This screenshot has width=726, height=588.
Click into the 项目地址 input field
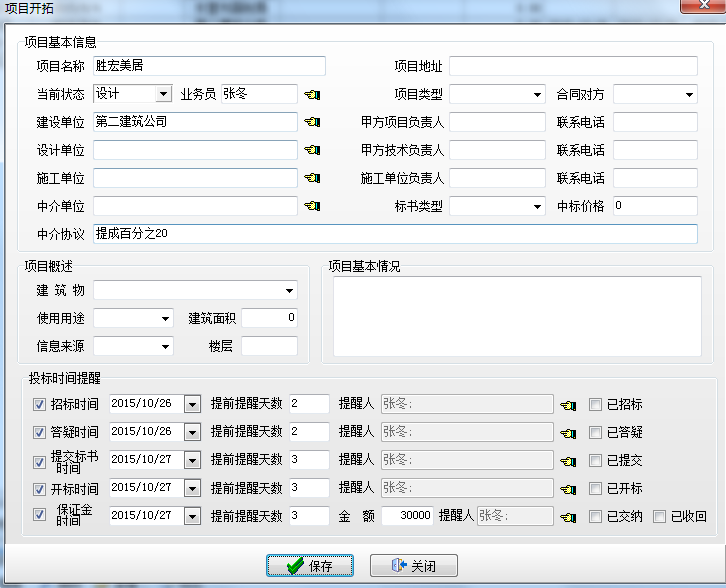click(572, 67)
